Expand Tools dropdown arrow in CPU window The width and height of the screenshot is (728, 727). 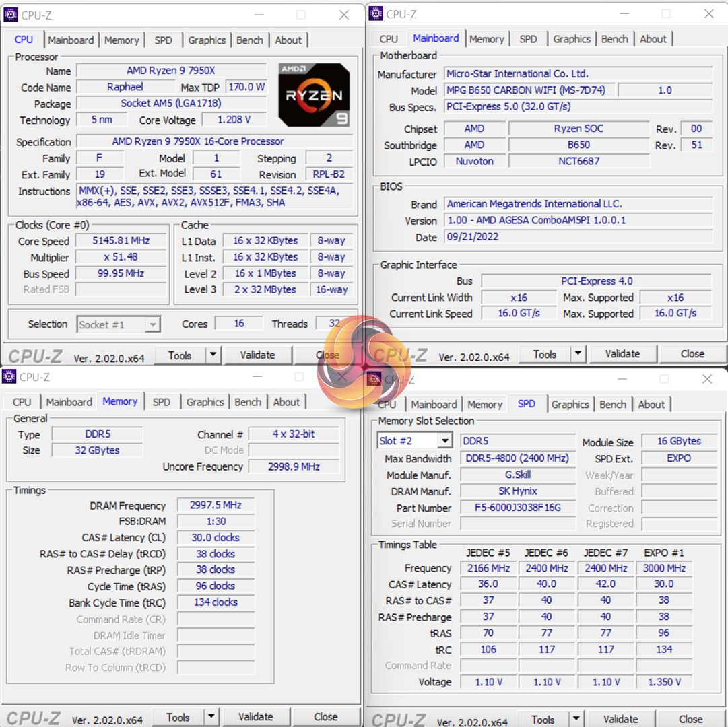pyautogui.click(x=213, y=355)
